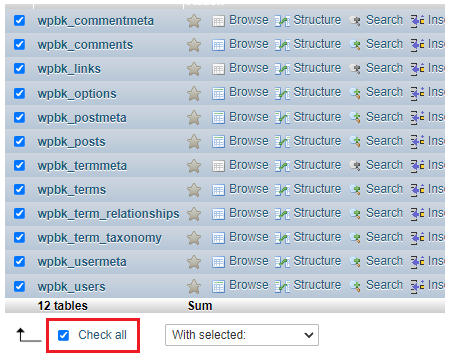Click the Check all label text

coord(102,335)
